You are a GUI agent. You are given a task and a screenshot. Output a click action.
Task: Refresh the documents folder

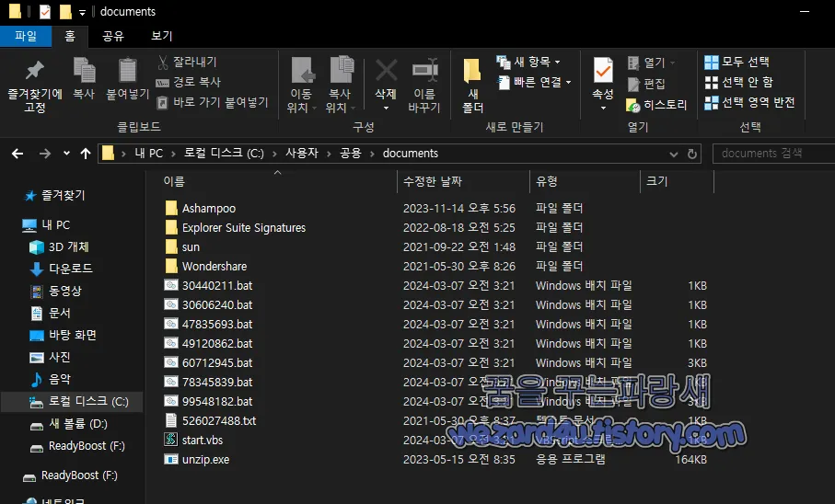[x=692, y=154]
